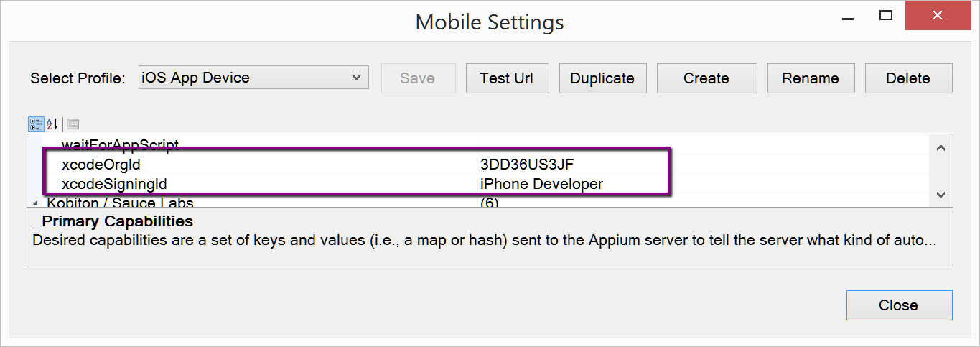Rename the selected profile
Image resolution: width=980 pixels, height=347 pixels.
[x=811, y=78]
